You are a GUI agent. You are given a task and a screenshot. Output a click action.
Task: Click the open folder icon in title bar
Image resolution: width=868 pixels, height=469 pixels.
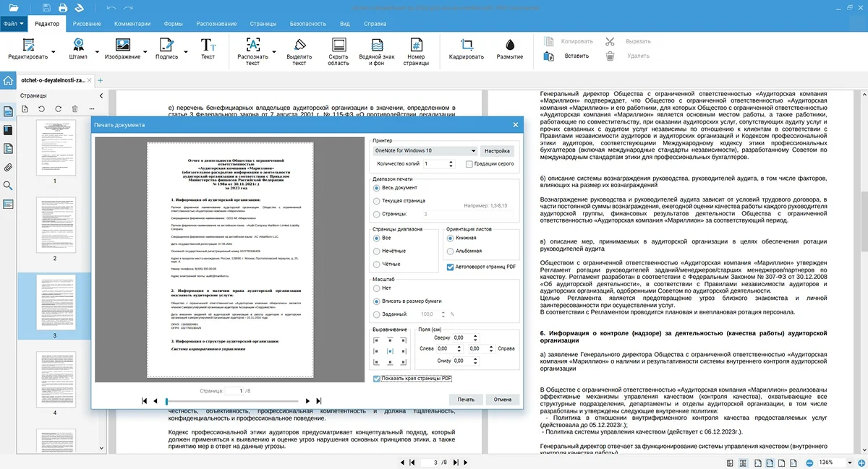pos(14,8)
